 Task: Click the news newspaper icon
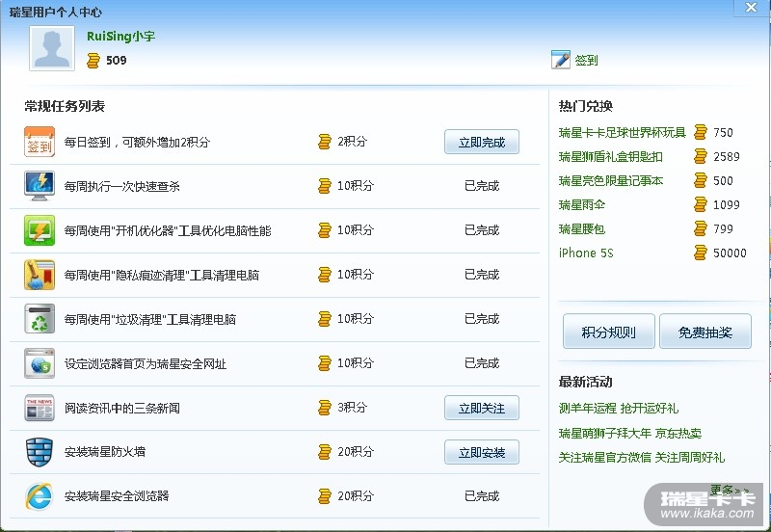click(40, 408)
